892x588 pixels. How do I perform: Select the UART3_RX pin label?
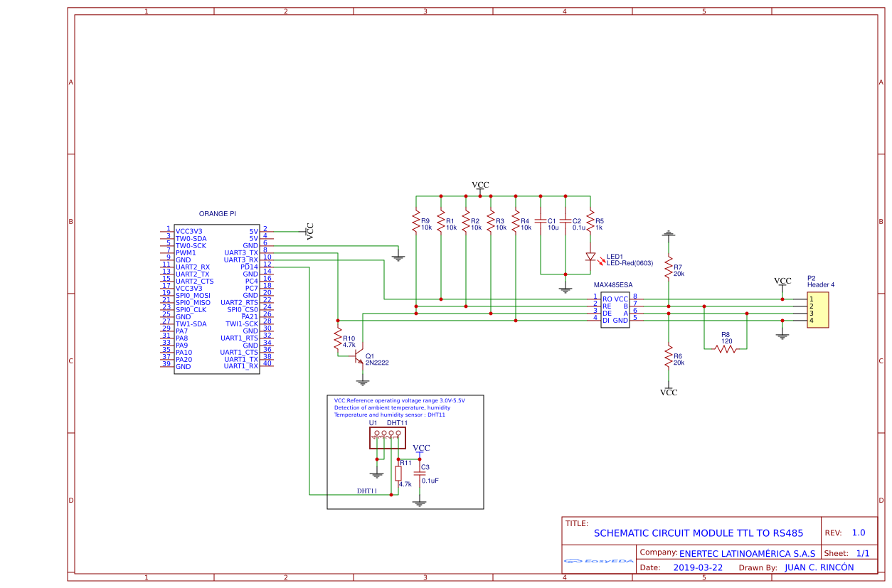241,260
